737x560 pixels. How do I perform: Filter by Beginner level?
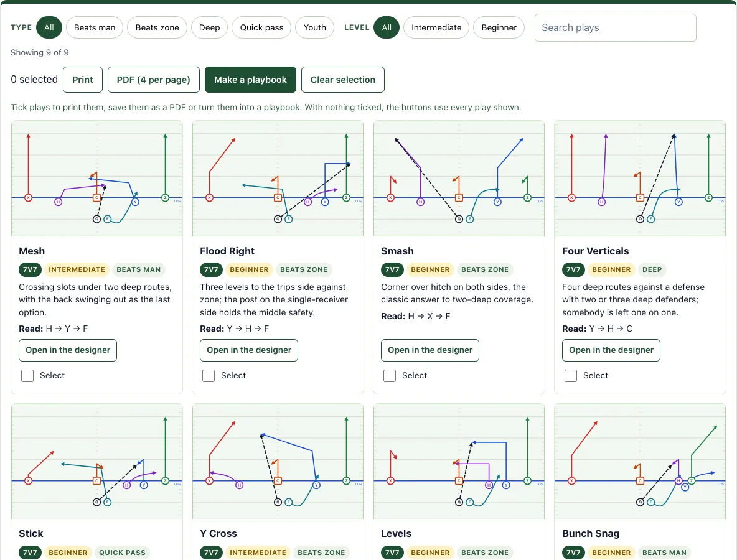coord(499,28)
